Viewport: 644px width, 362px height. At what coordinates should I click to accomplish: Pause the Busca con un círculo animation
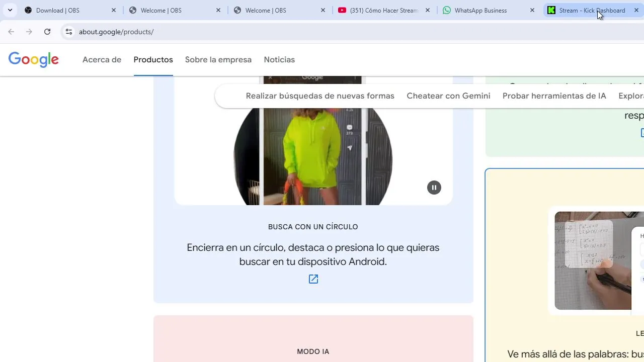click(434, 188)
